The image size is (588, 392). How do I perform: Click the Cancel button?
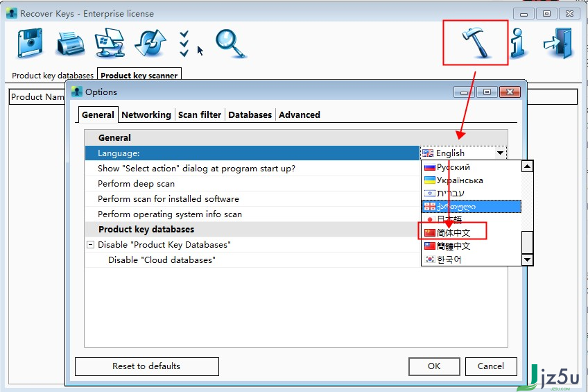click(x=491, y=366)
